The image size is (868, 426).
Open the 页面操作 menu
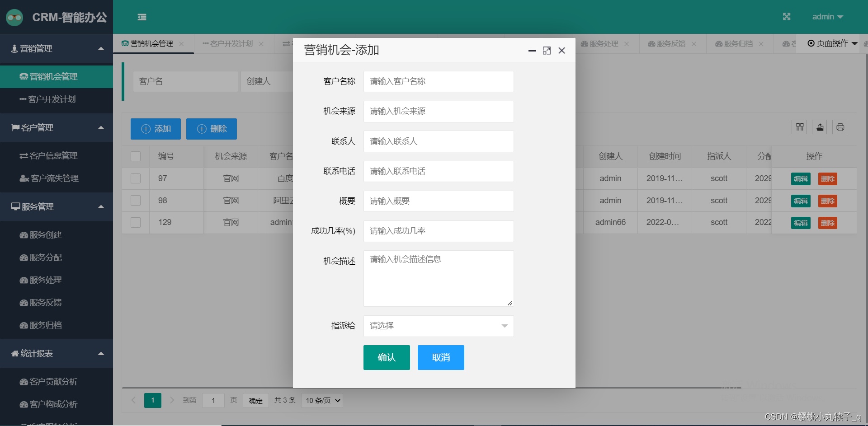pos(832,43)
